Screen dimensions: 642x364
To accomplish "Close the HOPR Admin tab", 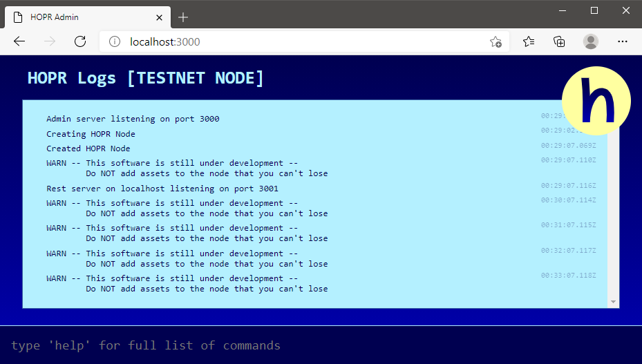I will (159, 17).
